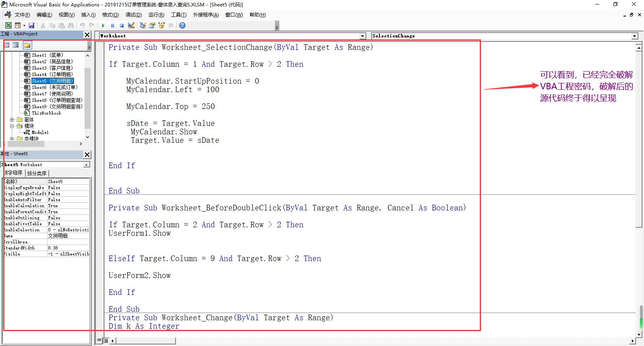Click the Insert UserForm toolbar icon
This screenshot has height=346, width=644.
click(17, 25)
